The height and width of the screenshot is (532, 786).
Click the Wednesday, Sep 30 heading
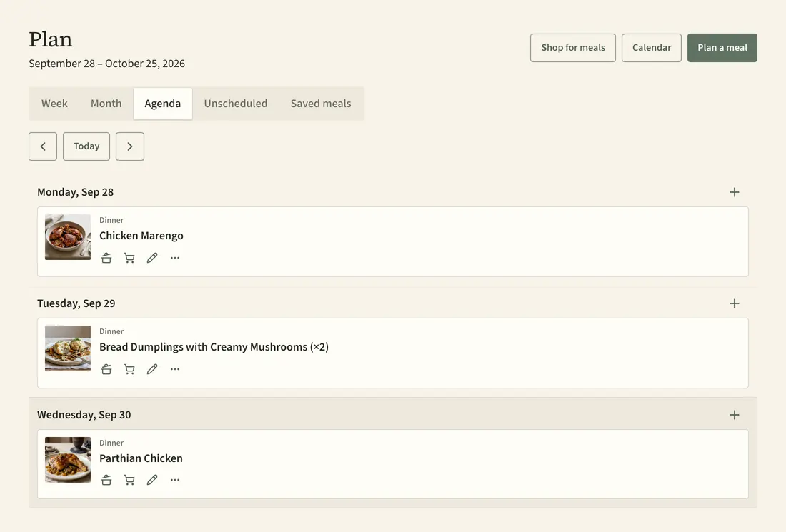[x=84, y=415]
